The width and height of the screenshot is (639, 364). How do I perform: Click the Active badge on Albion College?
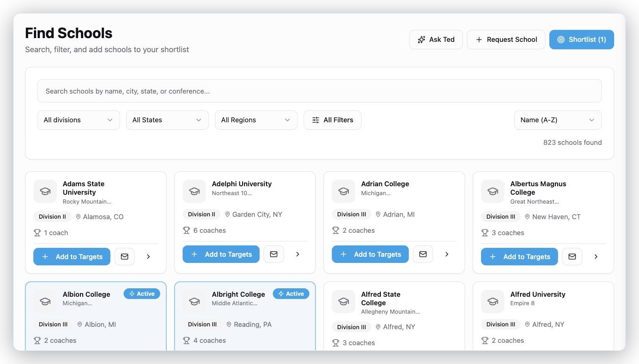(x=142, y=294)
